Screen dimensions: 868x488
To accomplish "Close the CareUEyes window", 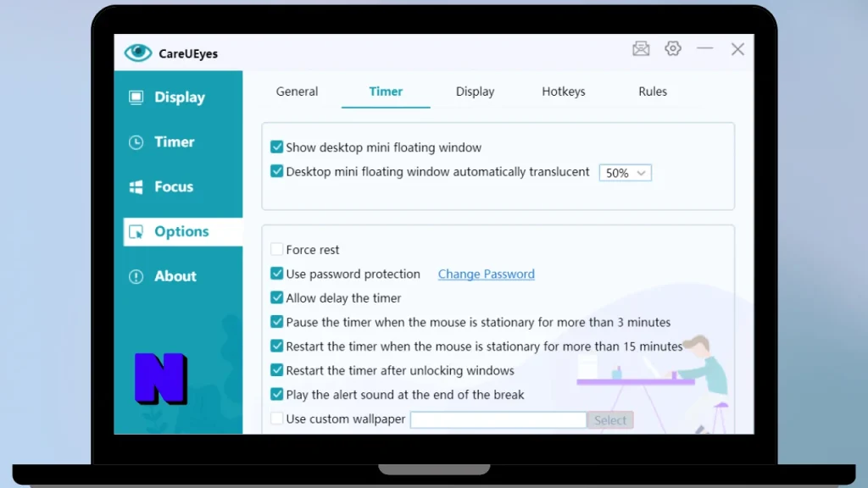I will (x=737, y=49).
